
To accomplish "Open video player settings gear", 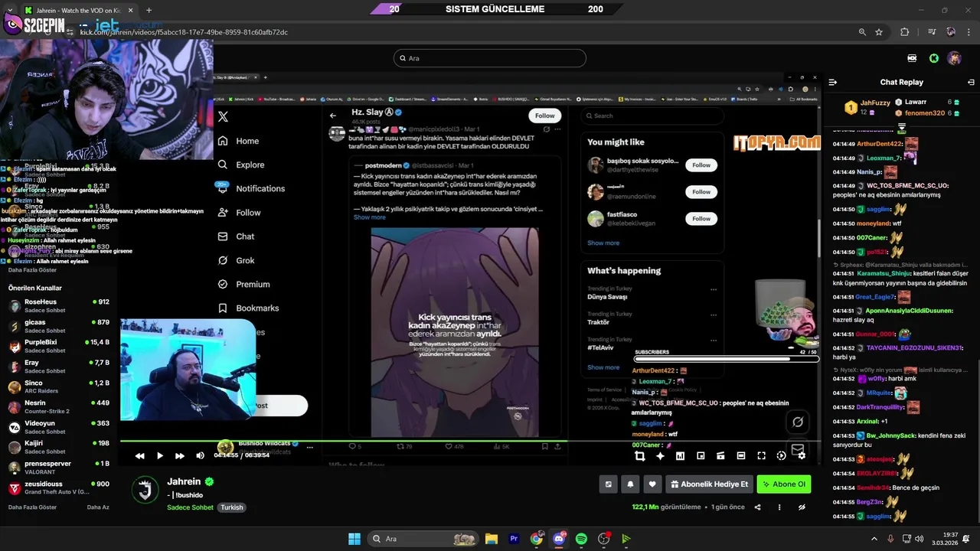I will click(802, 456).
